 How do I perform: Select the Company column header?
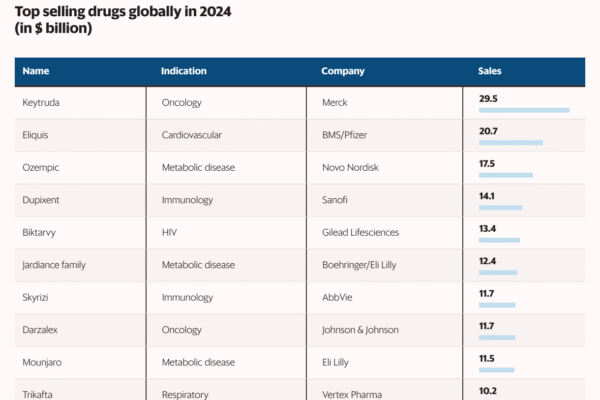click(x=343, y=72)
